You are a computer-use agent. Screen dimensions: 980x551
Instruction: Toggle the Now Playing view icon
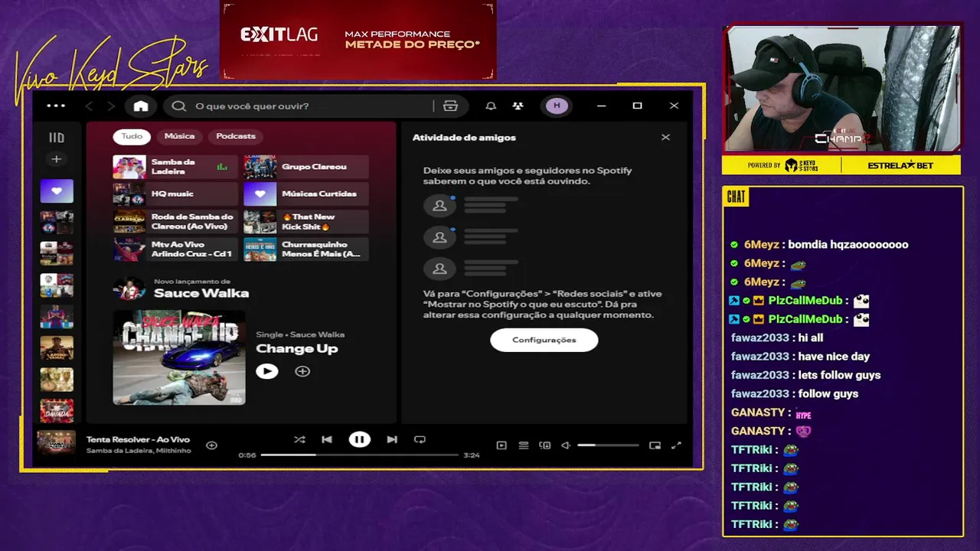[501, 445]
